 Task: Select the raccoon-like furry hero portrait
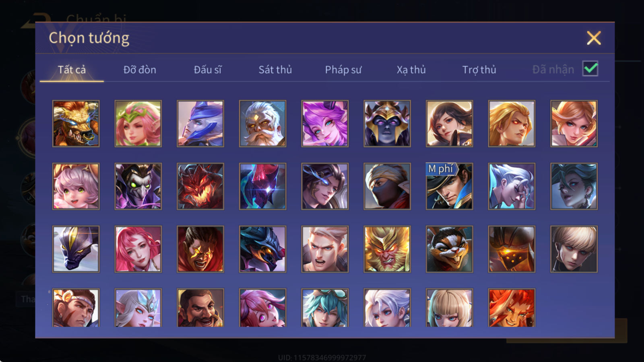point(449,249)
